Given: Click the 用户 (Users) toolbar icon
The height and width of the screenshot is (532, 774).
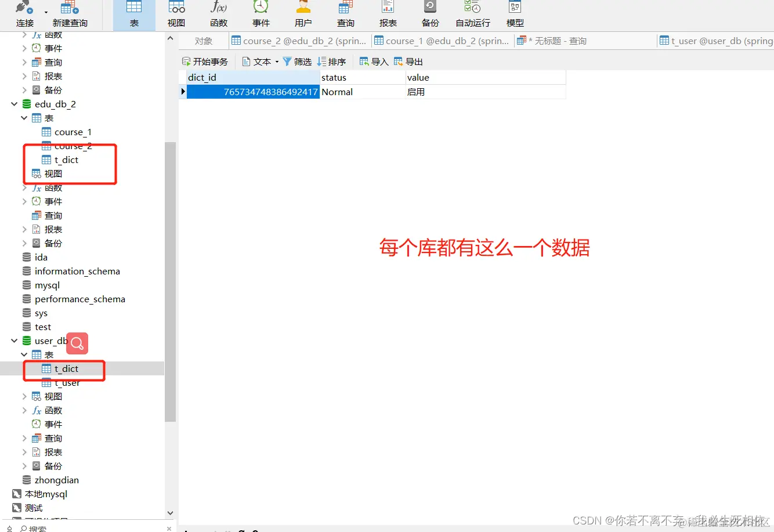Looking at the screenshot, I should 303,14.
